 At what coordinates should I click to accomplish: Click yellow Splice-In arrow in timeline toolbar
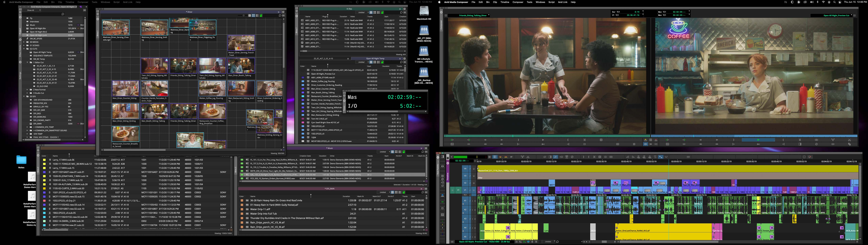(500, 157)
